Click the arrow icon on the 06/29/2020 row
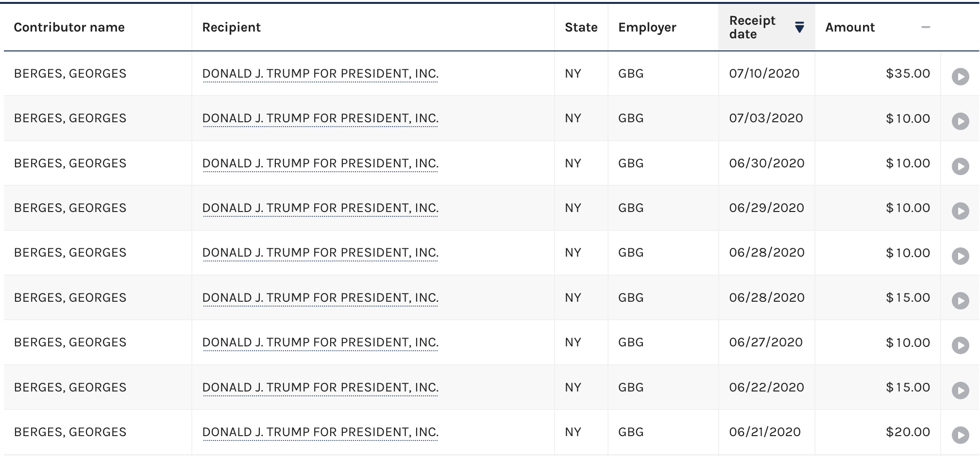 (x=960, y=211)
